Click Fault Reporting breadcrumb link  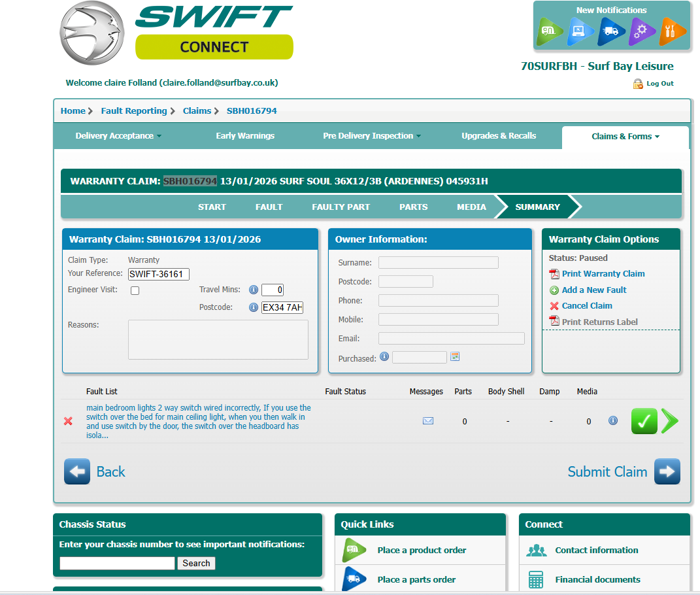(134, 110)
